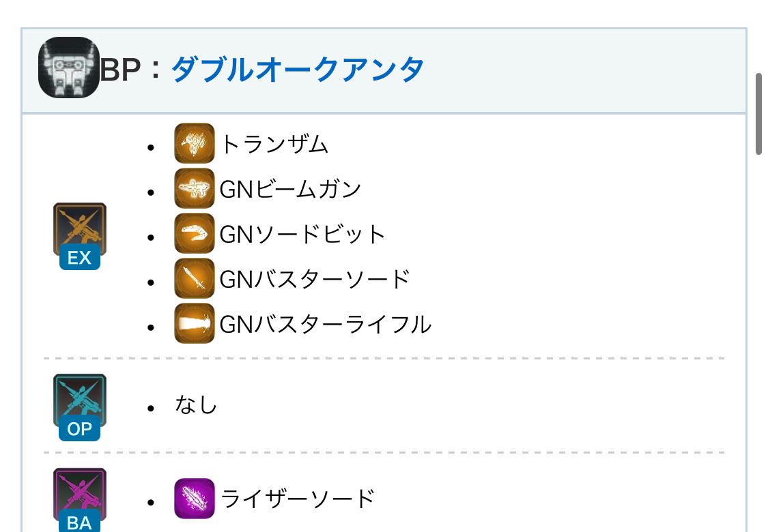Image resolution: width=768 pixels, height=532 pixels.
Task: Select the GNバスターソード text label
Action: (315, 279)
